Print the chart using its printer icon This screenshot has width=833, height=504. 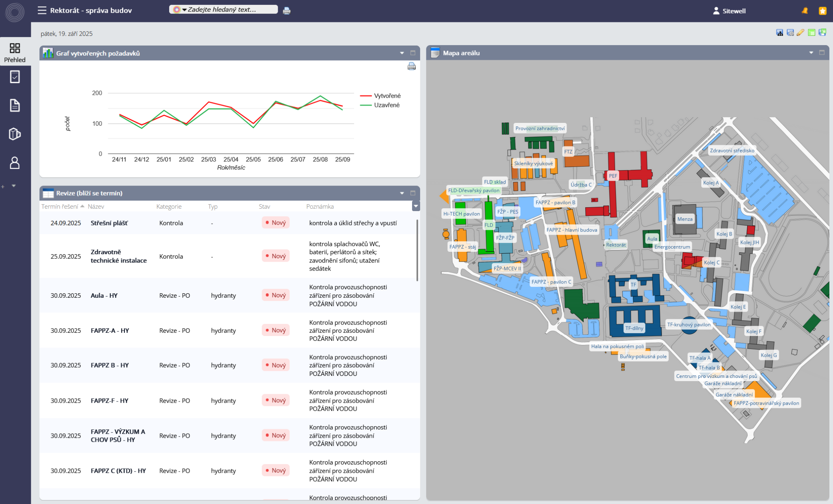pyautogui.click(x=411, y=66)
